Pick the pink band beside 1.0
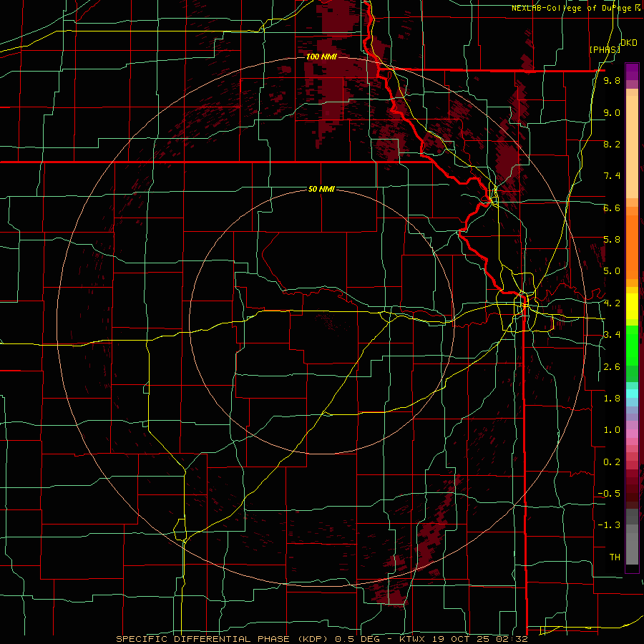The height and width of the screenshot is (644, 644). [632, 434]
